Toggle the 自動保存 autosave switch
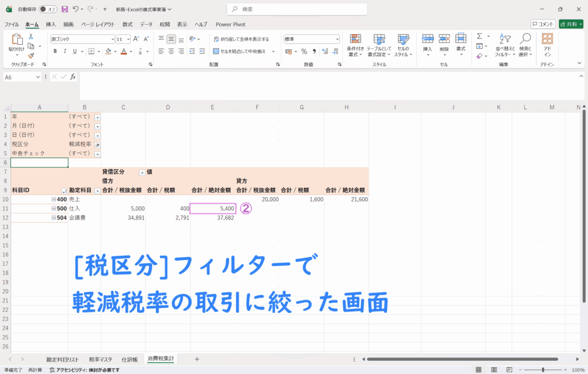The width and height of the screenshot is (588, 374). click(x=48, y=9)
